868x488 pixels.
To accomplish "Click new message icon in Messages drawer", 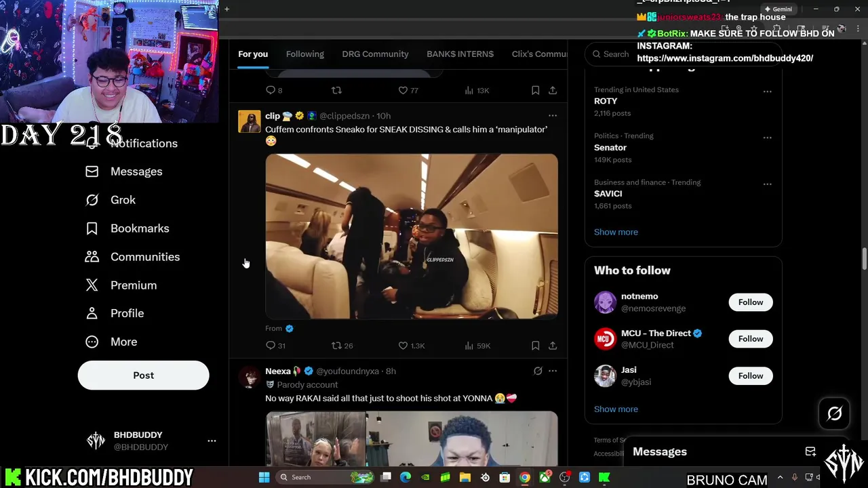I will click(x=810, y=451).
